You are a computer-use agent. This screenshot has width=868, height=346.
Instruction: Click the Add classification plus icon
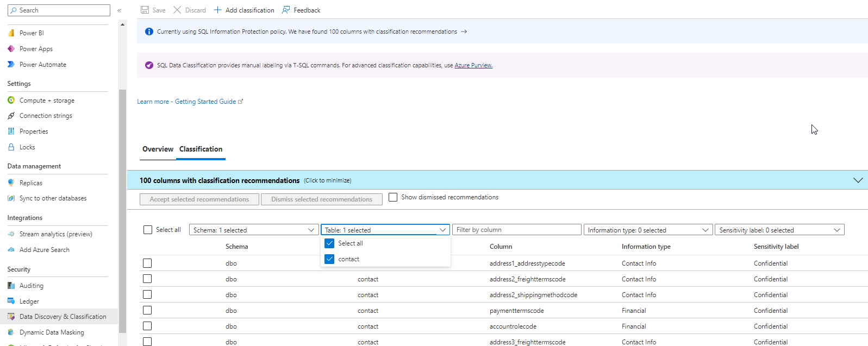(217, 10)
